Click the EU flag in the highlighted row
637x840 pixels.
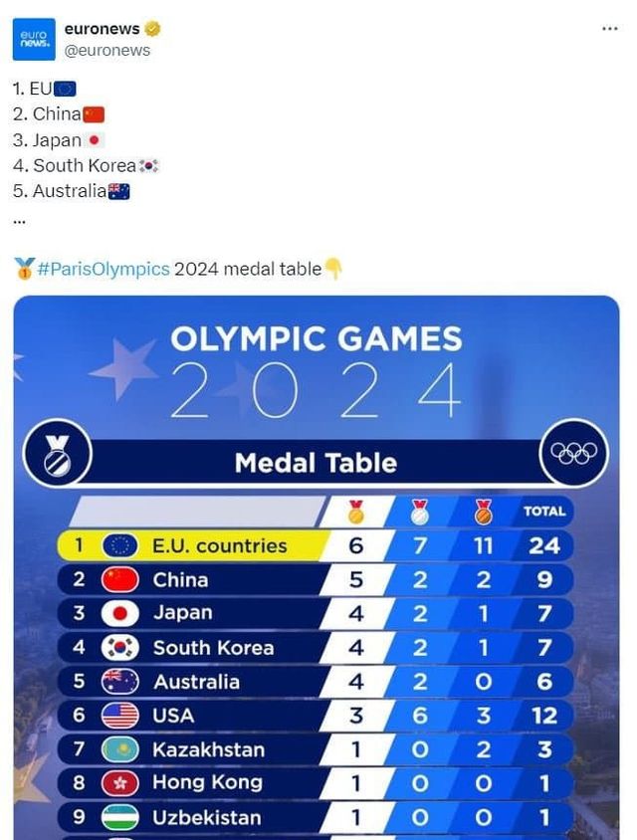pos(119,545)
